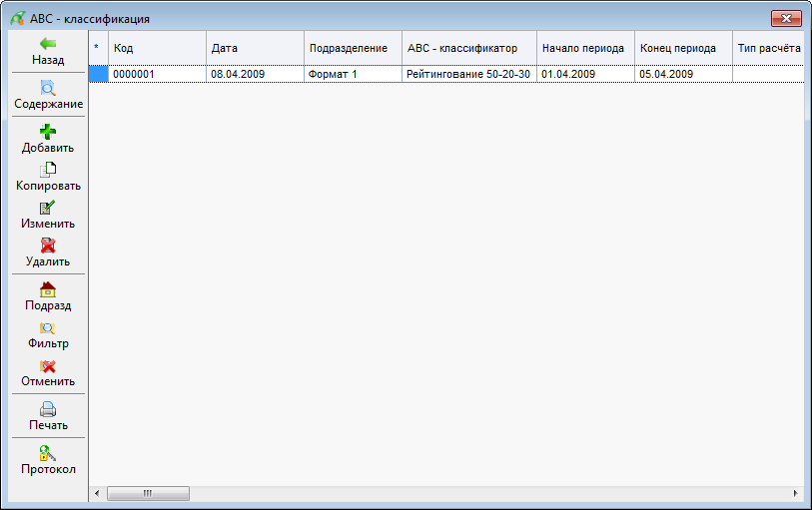Screen dimensions: 812x510
Task: Click the Начало периода column header
Action: (x=585, y=48)
